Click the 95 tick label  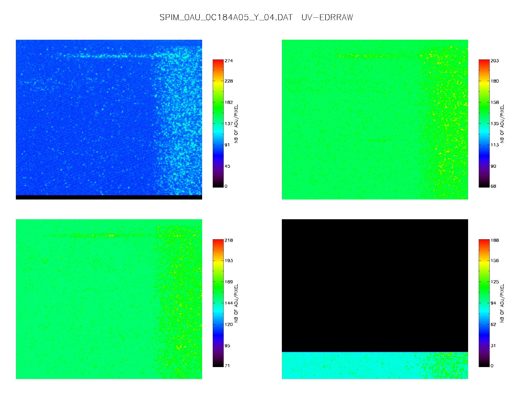(227, 346)
